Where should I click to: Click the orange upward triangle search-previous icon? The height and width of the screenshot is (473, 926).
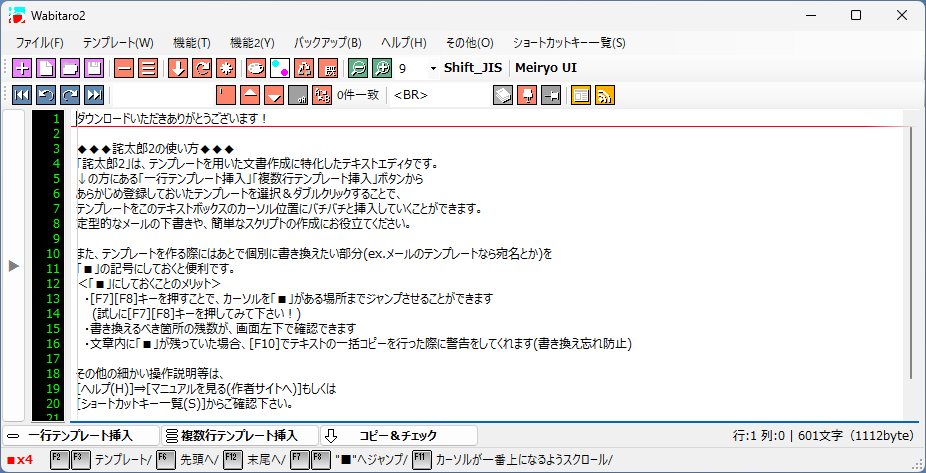tap(250, 95)
